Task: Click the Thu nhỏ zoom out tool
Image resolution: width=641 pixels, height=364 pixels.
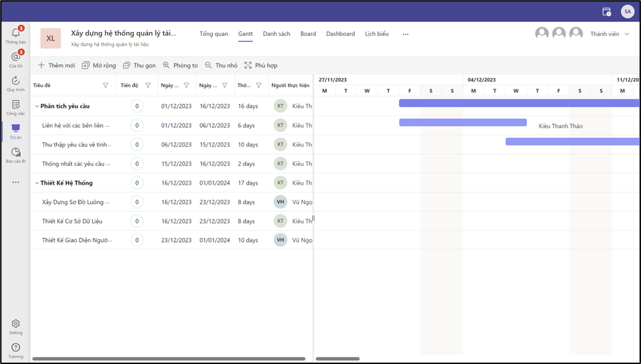Action: 221,65
